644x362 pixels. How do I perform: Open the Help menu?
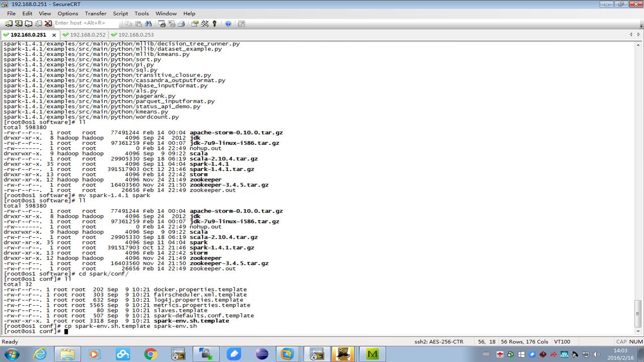189,14
